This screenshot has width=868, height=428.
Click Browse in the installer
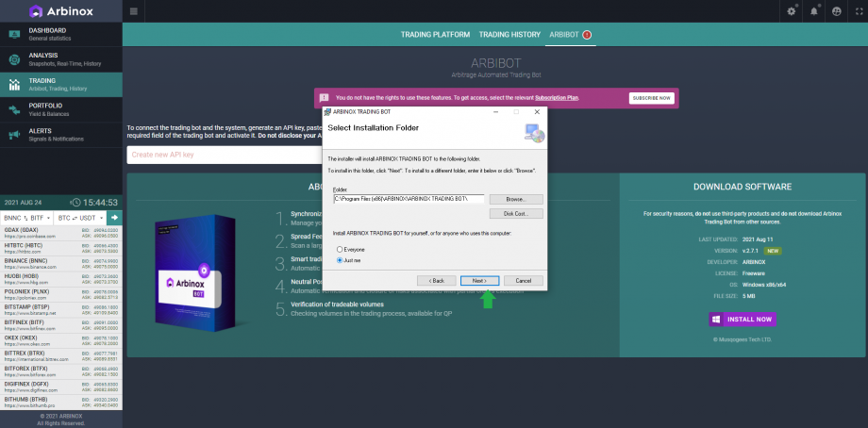516,199
